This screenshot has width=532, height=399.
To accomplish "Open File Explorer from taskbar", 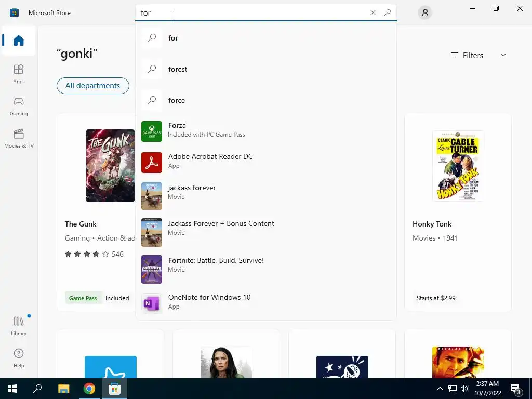I will [63, 389].
